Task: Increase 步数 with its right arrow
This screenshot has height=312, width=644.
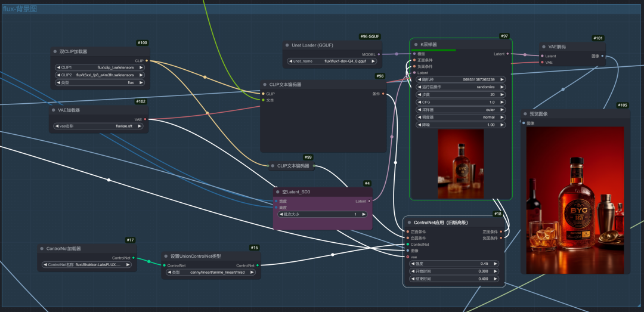Action: [502, 94]
